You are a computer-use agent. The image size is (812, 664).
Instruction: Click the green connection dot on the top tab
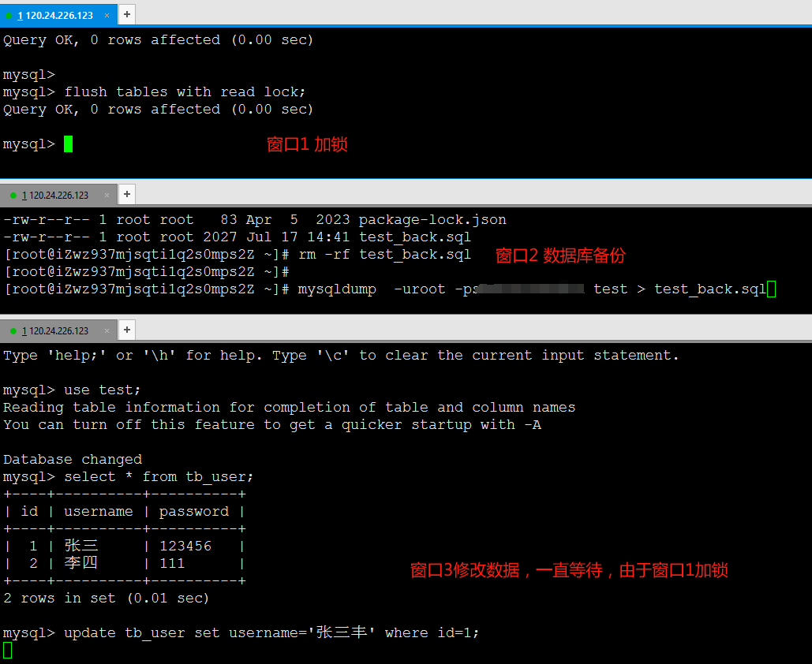[x=9, y=15]
